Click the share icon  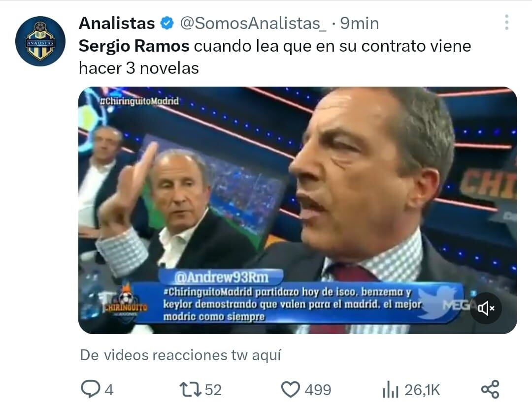pyautogui.click(x=490, y=389)
